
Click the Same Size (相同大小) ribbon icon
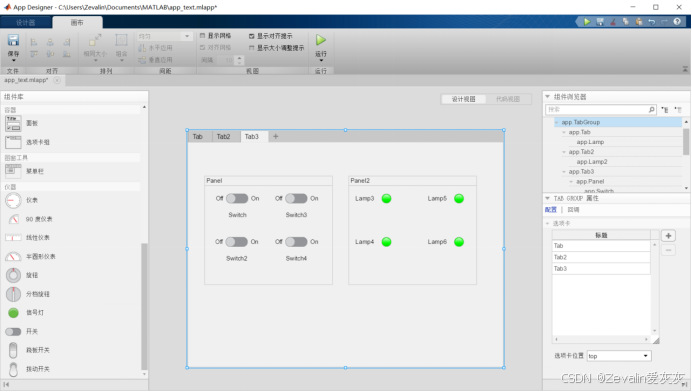pyautogui.click(x=95, y=40)
